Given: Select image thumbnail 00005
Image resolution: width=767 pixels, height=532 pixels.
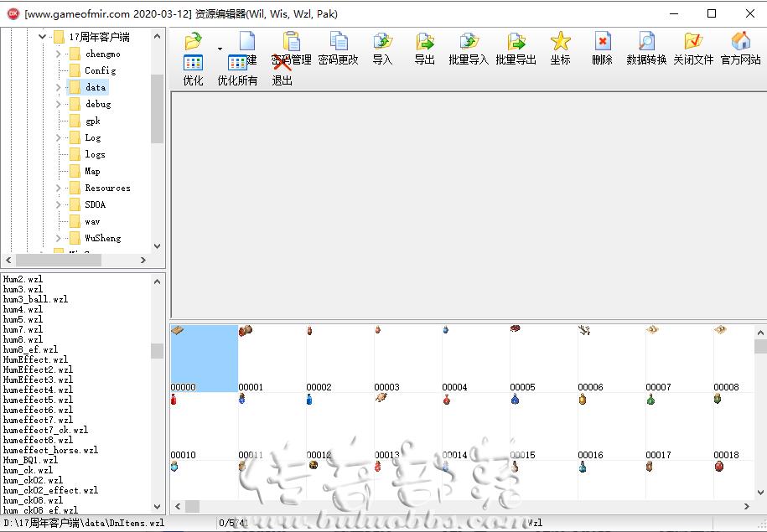Looking at the screenshot, I should pyautogui.click(x=543, y=359).
